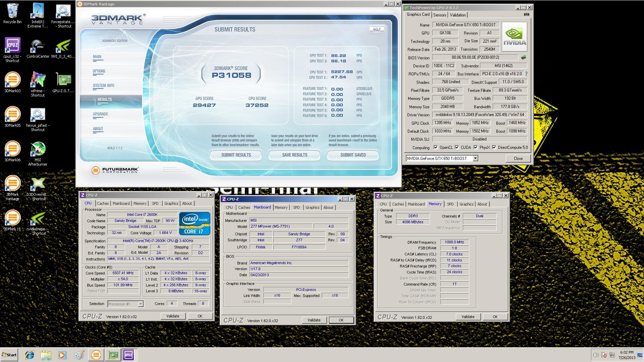The width and height of the screenshot is (644, 362).
Task: Launch 3DMark Vantage desktop icon
Action: click(x=12, y=188)
